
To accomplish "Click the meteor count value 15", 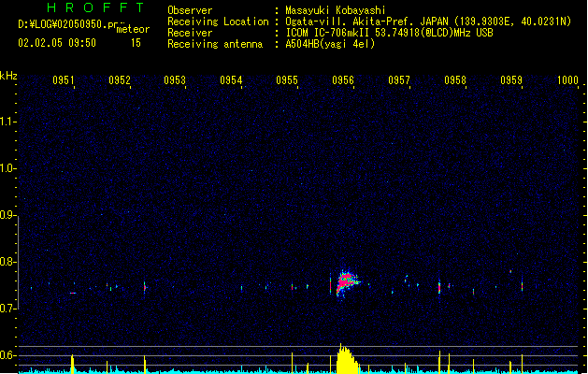I will tap(136, 43).
